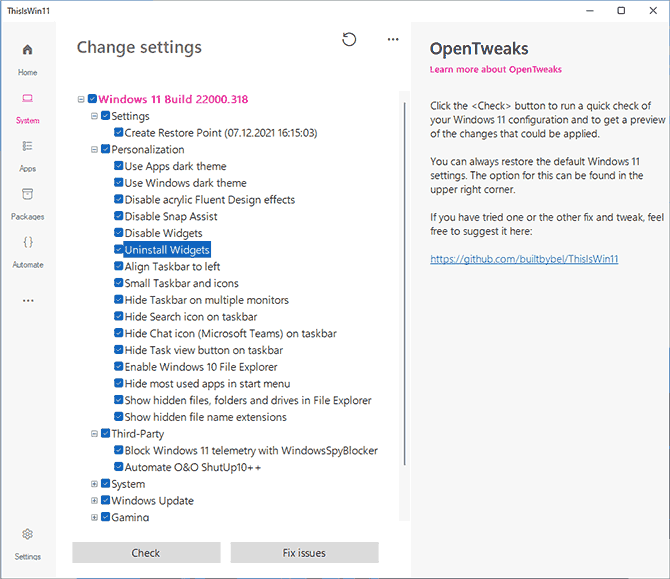This screenshot has height=579, width=670.
Task: Collapse the Windows 11 Build root node
Action: 81,99
